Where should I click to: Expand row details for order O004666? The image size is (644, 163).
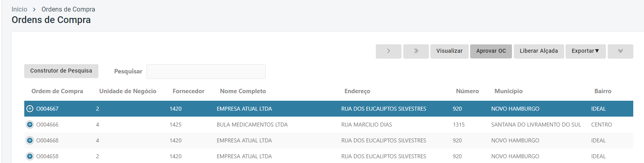tap(30, 125)
